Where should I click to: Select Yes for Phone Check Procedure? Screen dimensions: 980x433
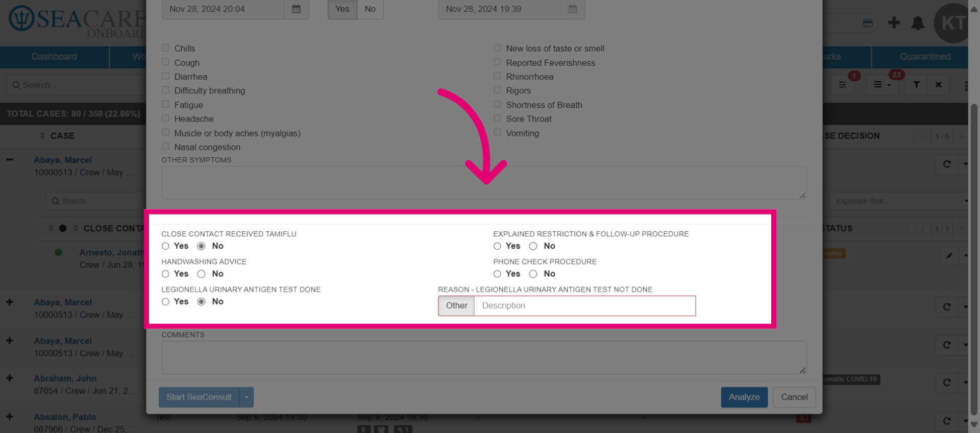[497, 274]
